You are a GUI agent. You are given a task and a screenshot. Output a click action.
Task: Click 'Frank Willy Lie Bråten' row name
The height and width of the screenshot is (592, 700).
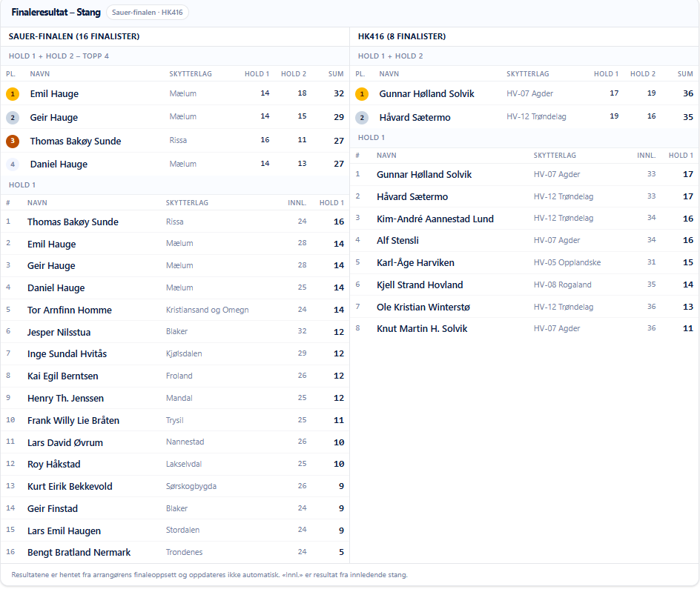[x=73, y=421]
